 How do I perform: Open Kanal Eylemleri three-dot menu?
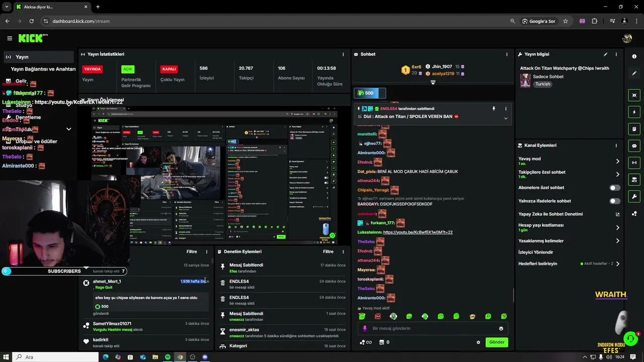(616, 145)
